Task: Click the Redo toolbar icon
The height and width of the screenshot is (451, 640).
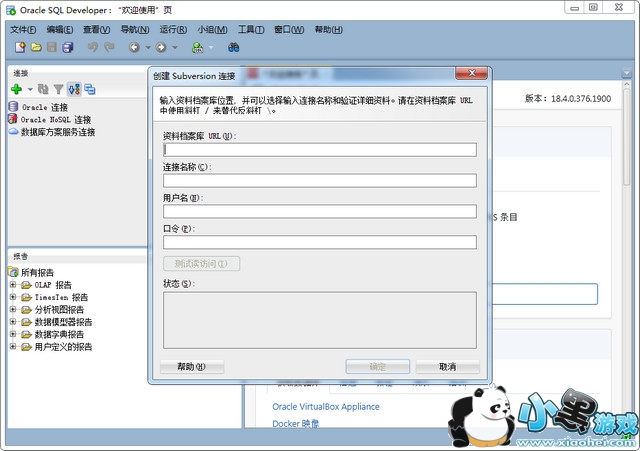Action: (x=109, y=47)
